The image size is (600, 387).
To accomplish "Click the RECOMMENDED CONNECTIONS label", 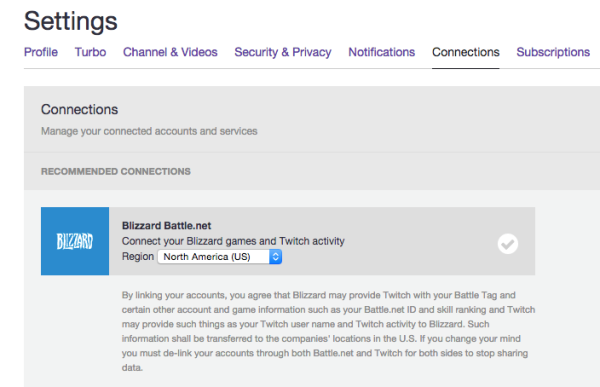I will click(116, 171).
